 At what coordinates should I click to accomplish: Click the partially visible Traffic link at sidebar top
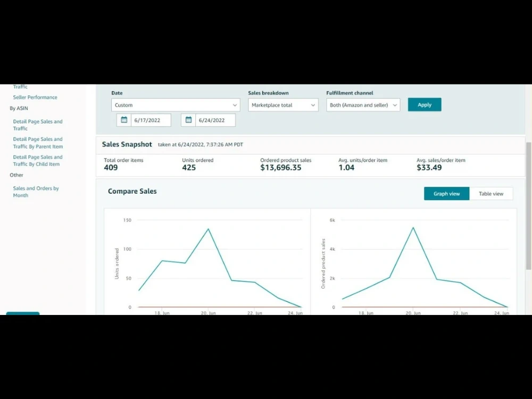tap(20, 87)
